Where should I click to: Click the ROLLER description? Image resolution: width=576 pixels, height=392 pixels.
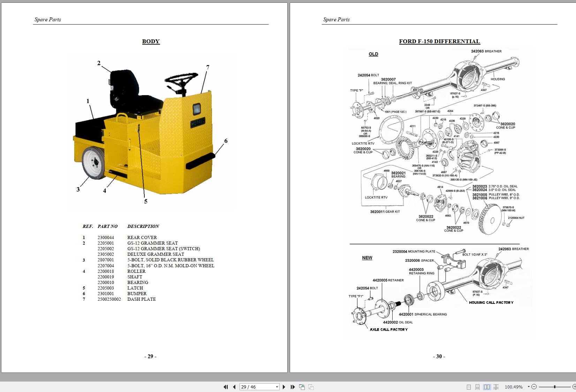point(136,271)
